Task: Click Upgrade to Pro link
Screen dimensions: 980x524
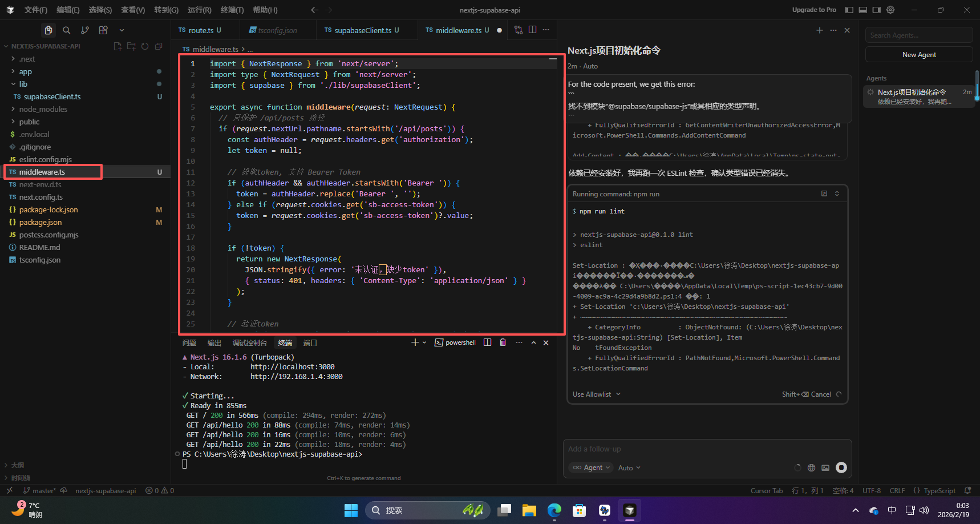Action: pyautogui.click(x=814, y=10)
